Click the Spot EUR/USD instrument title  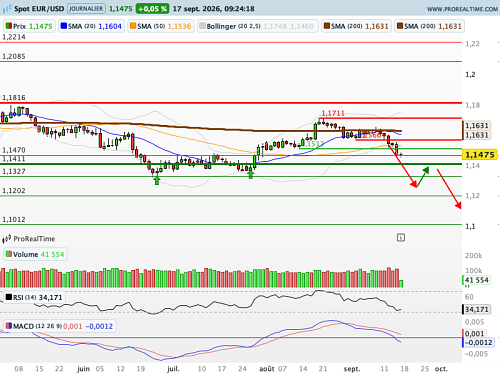click(x=39, y=9)
